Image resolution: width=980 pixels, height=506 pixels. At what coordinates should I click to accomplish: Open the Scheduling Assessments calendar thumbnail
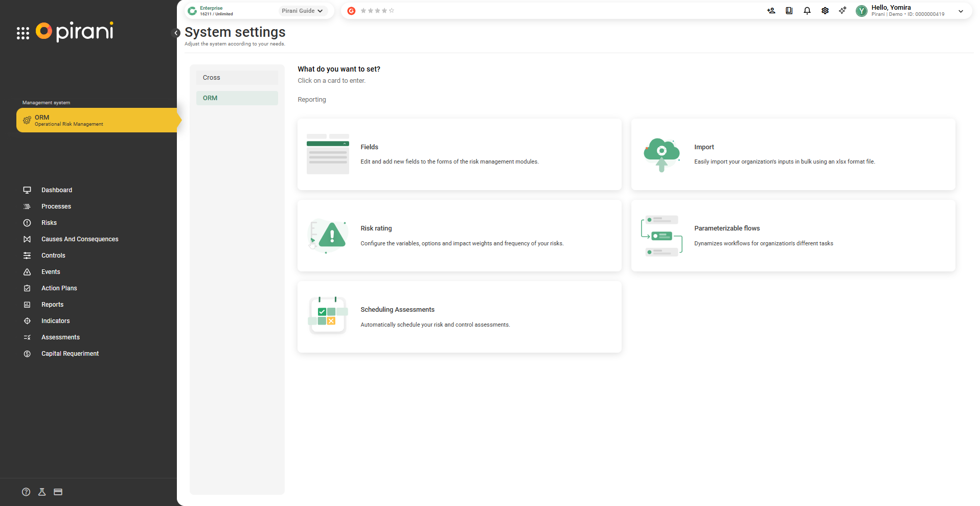click(328, 316)
